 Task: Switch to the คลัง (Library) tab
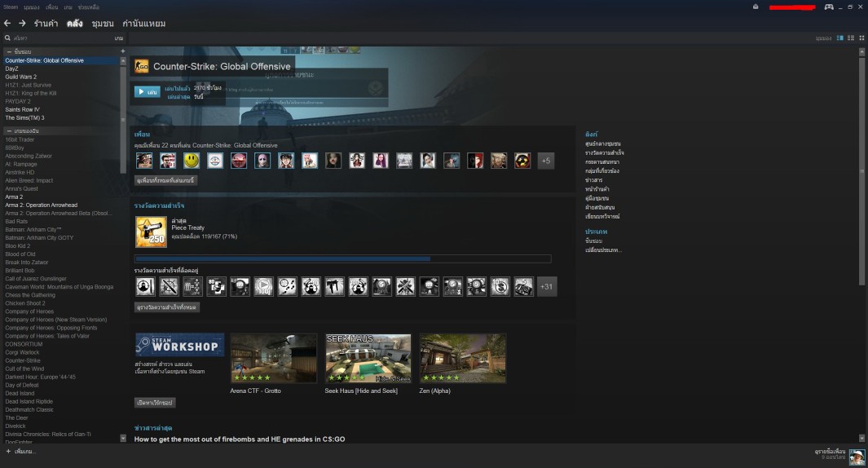(x=75, y=24)
